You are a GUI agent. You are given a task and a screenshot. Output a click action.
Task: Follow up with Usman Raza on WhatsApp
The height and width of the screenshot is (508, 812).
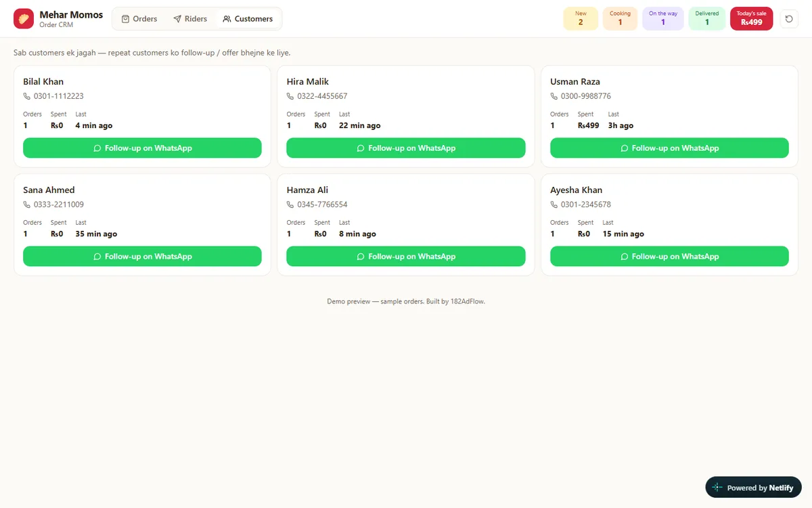(669, 148)
